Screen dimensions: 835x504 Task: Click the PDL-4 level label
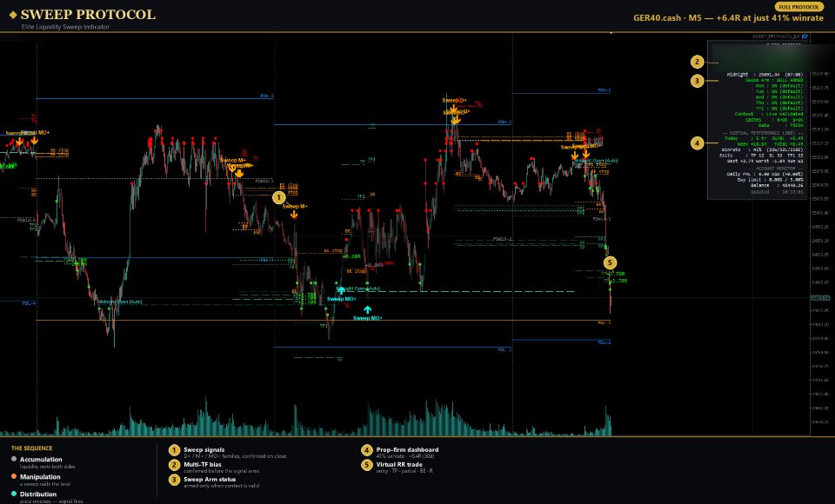[x=29, y=303]
